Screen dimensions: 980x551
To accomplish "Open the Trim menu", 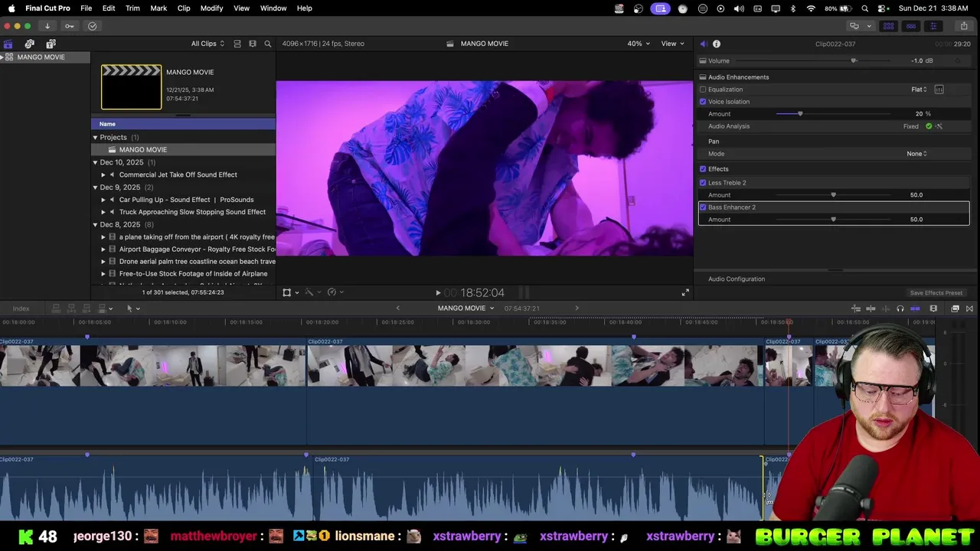I will (x=132, y=8).
